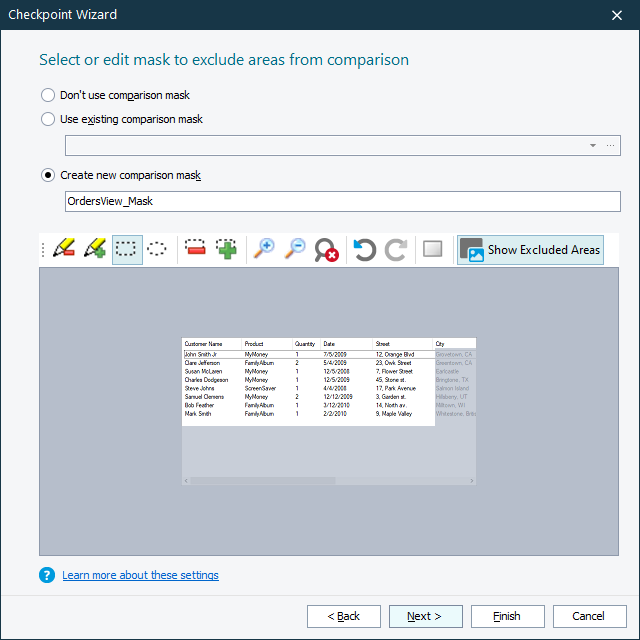Open the existing mask dropdown arrow
The height and width of the screenshot is (640, 640).
coord(593,145)
